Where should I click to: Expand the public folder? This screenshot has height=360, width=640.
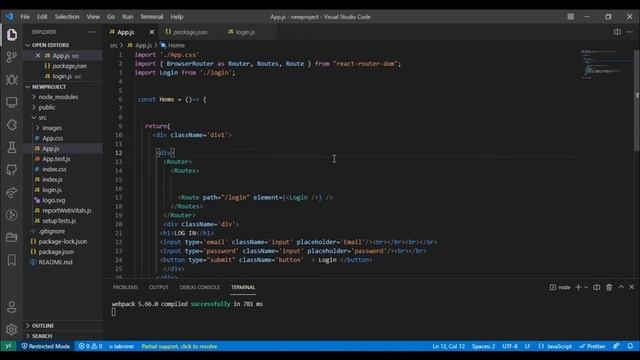(47, 107)
